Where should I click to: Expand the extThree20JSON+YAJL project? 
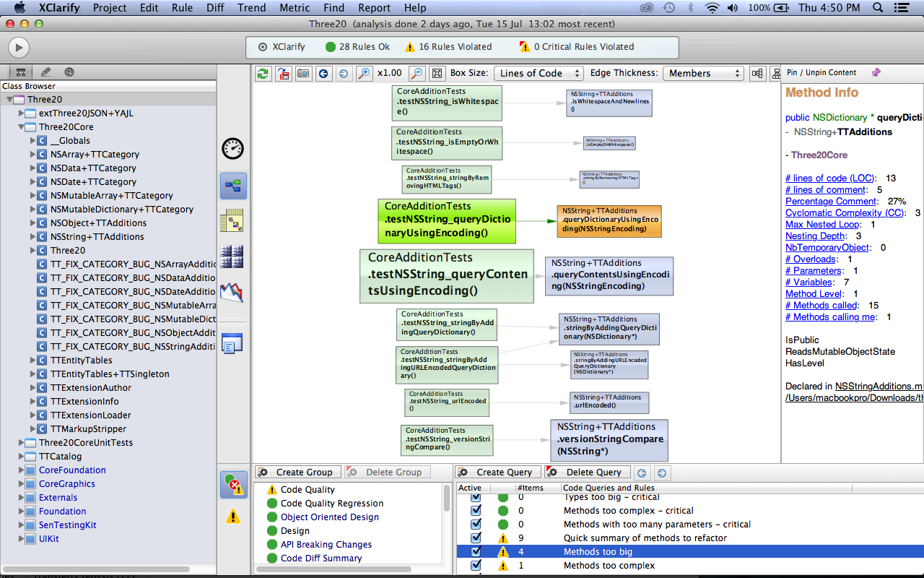coord(22,113)
